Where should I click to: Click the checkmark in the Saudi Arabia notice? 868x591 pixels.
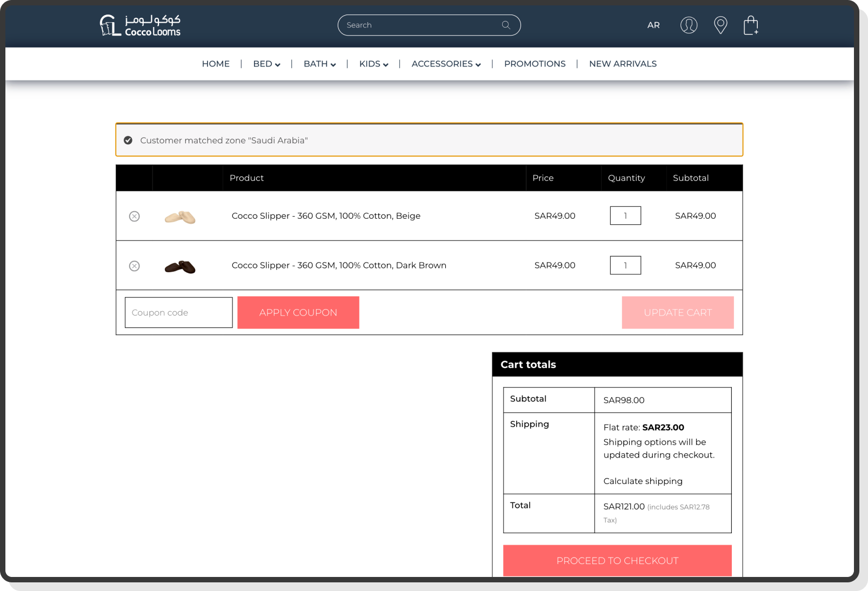coord(128,140)
